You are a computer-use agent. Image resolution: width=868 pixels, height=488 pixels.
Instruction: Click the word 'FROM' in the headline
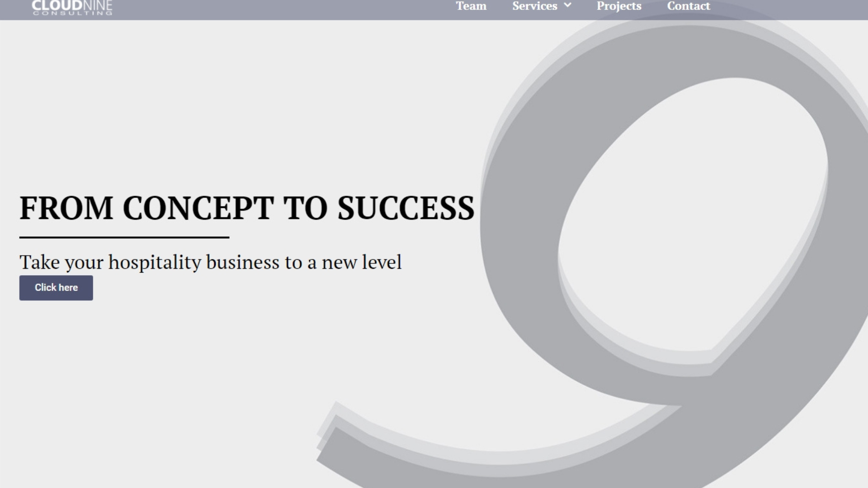[66, 208]
